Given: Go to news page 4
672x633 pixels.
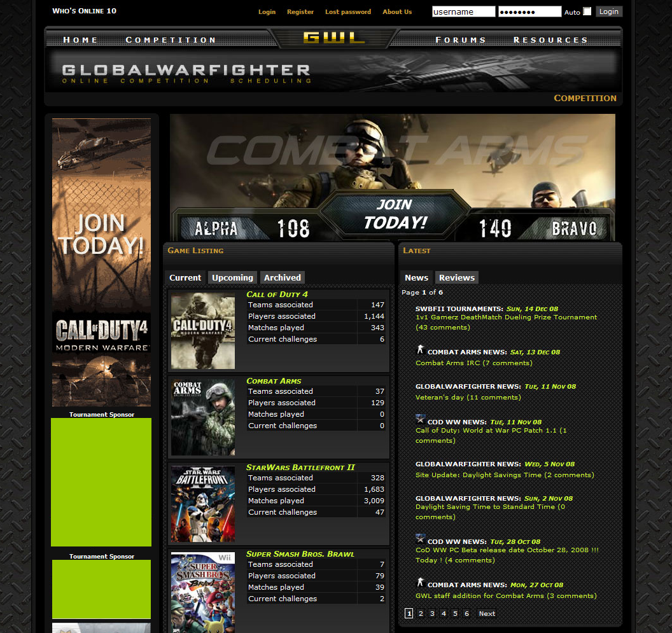Looking at the screenshot, I should [x=444, y=614].
